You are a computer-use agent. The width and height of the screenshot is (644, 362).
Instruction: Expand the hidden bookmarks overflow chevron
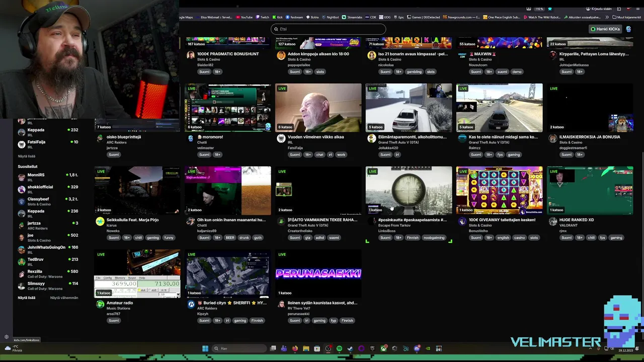(607, 17)
